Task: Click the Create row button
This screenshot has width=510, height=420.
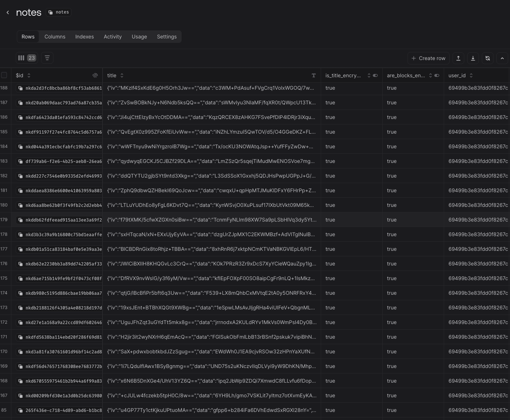Action: pyautogui.click(x=428, y=58)
